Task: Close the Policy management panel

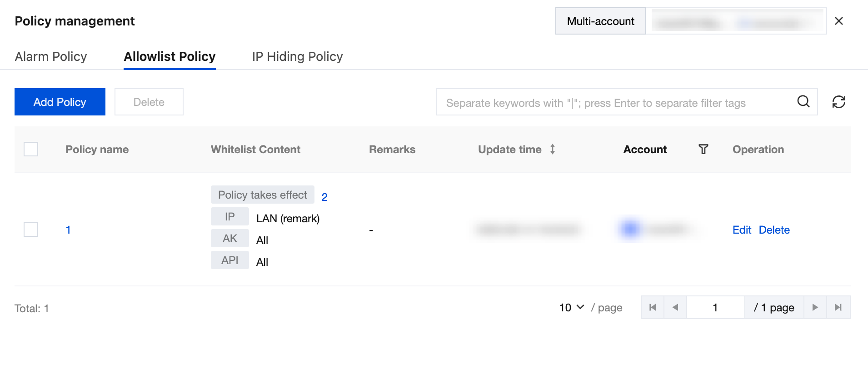Action: click(x=839, y=21)
